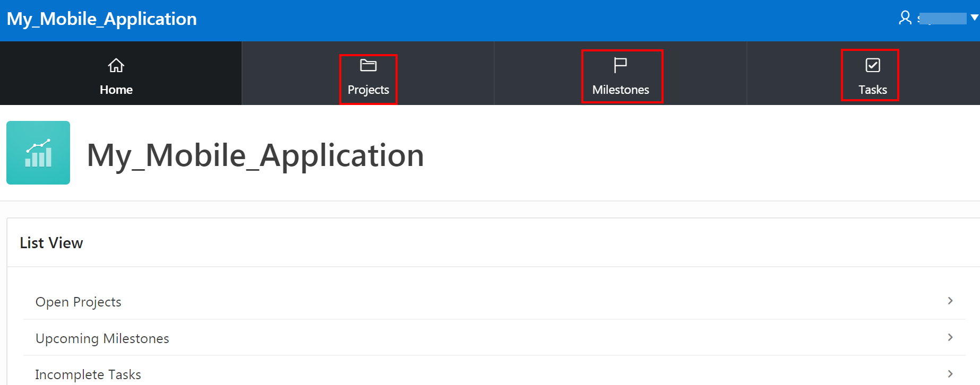Switch to the Tasks tab label
Screen dimensions: 980x385
pyautogui.click(x=872, y=90)
